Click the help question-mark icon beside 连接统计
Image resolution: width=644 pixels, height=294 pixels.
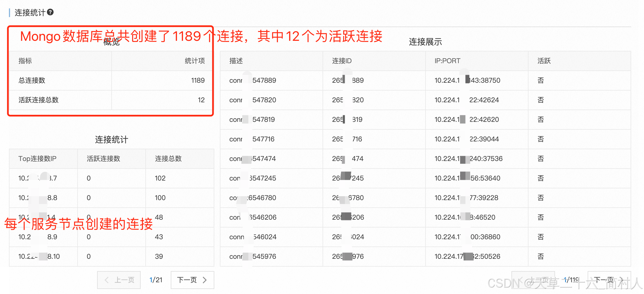coord(50,12)
